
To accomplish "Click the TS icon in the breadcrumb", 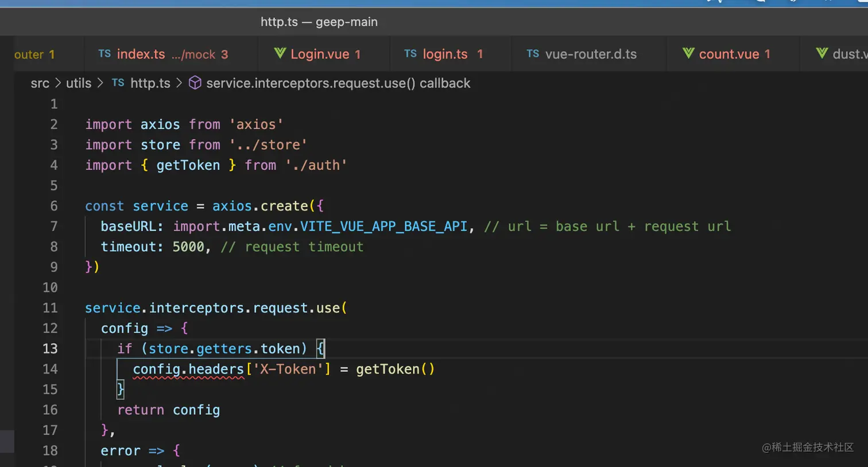I will (x=118, y=83).
